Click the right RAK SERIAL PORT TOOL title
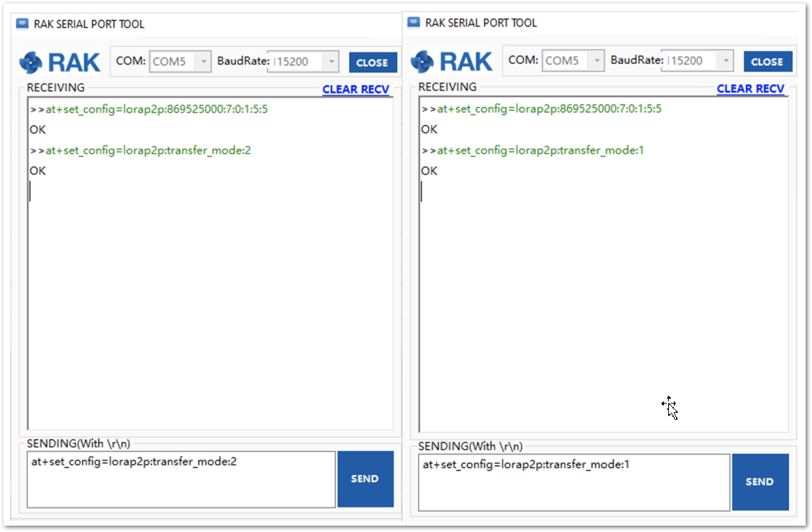812x532 pixels. coord(481,23)
